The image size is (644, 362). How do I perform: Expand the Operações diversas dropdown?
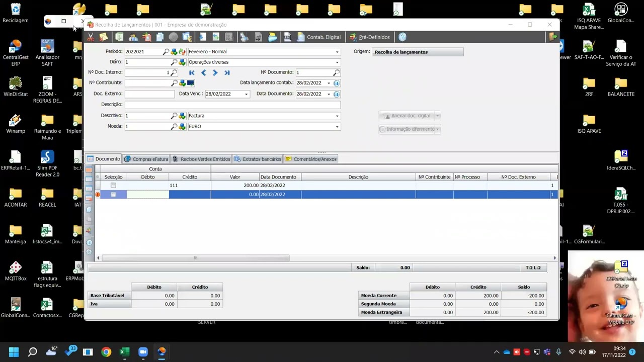pos(337,62)
